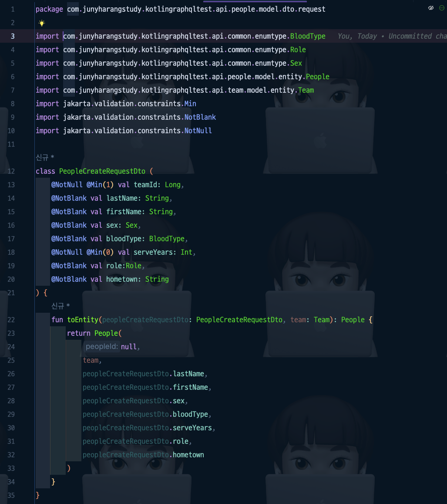Click the inline blame text 'You, Today'
The image size is (447, 504).
pos(357,36)
